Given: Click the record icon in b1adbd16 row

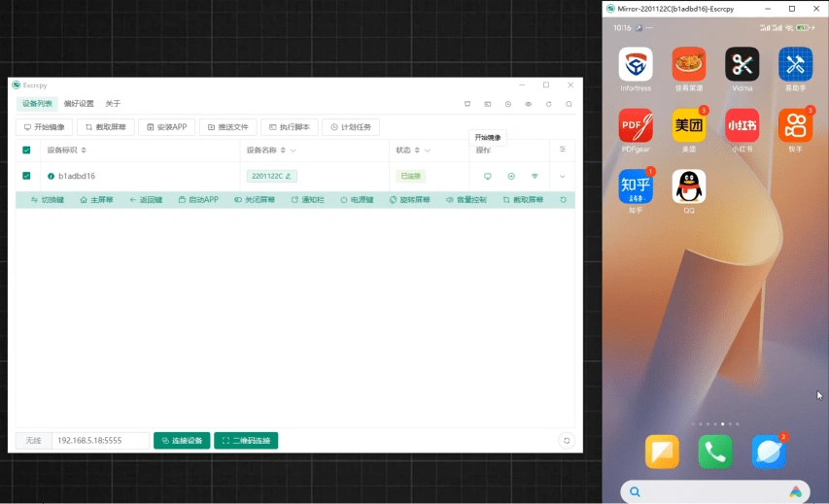Looking at the screenshot, I should coord(511,176).
